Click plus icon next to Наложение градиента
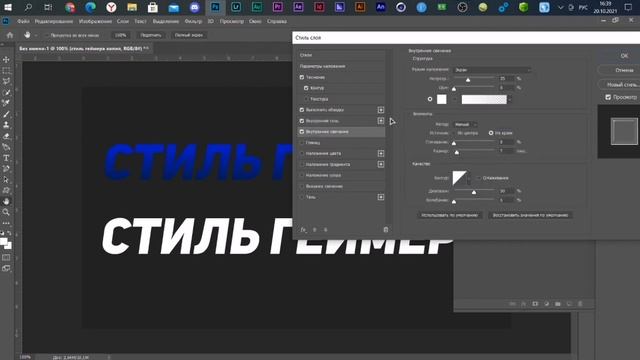 point(381,164)
